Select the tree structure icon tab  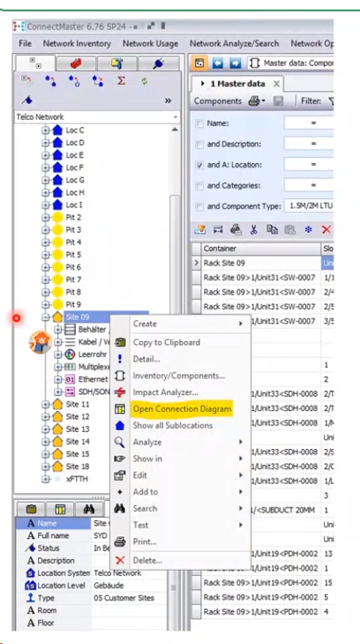(35, 64)
